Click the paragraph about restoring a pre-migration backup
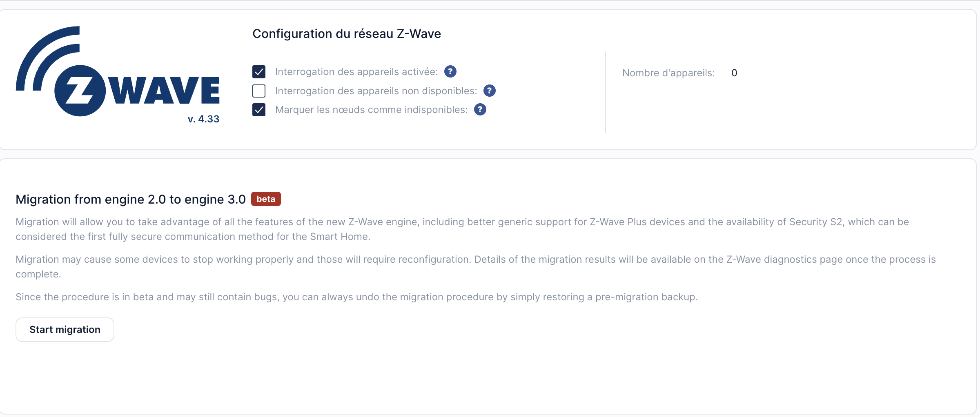980x417 pixels. 356,297
